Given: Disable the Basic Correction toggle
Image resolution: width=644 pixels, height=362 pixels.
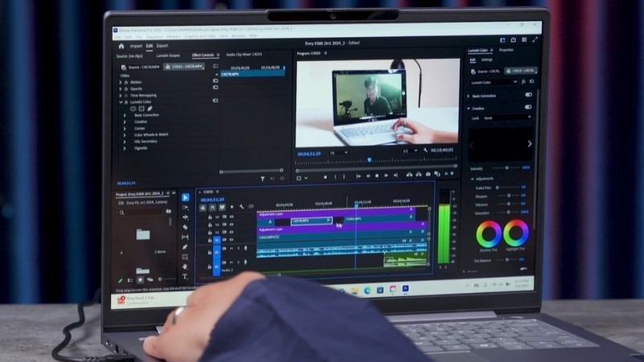Looking at the screenshot, I should pos(528,95).
